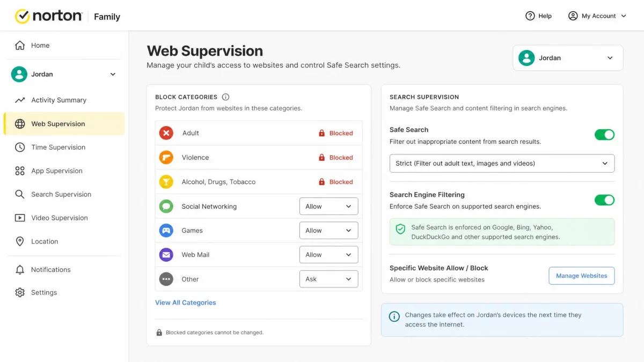Disable the Search Engine Filtering toggle
Viewport: 644px width, 362px height.
pyautogui.click(x=604, y=200)
